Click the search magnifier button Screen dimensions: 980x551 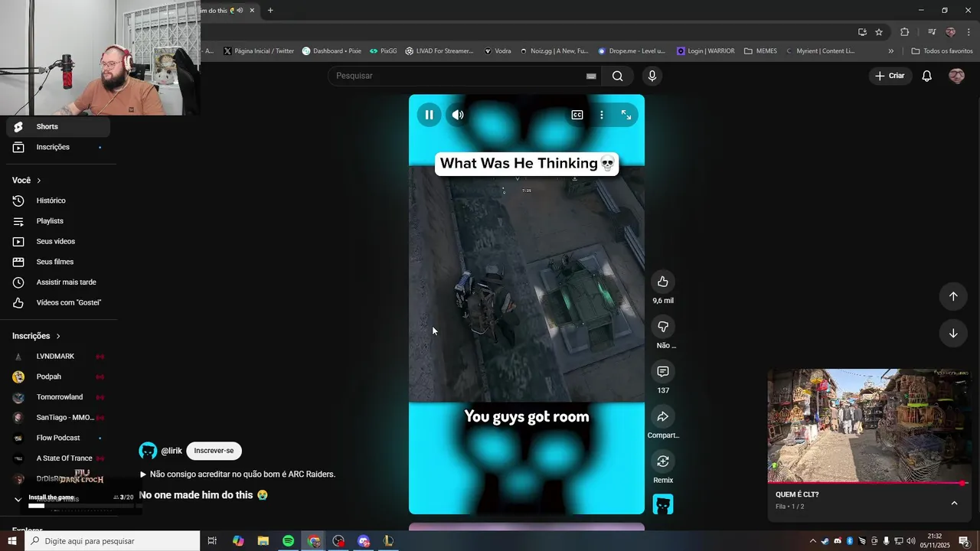(618, 76)
